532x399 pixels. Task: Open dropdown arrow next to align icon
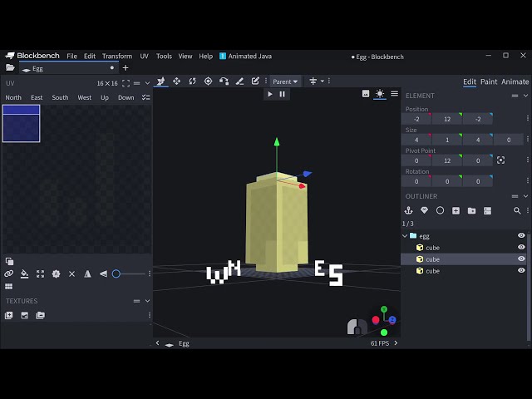pyautogui.click(x=323, y=81)
